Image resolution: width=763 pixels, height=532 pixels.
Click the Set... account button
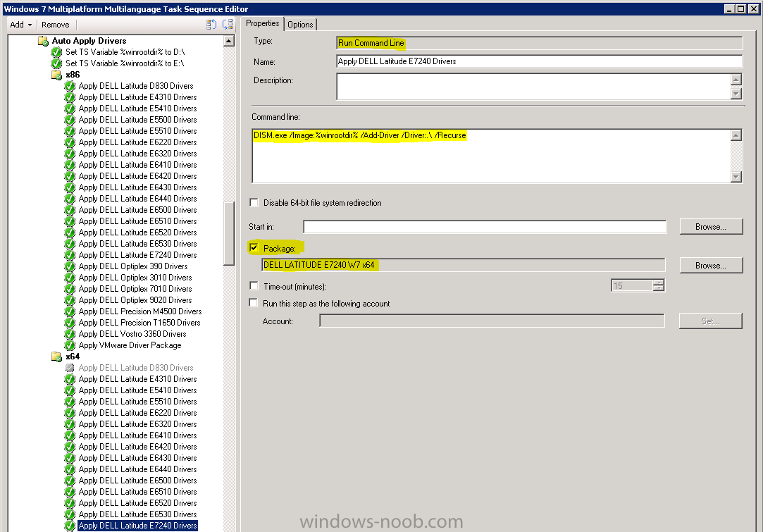click(x=710, y=321)
